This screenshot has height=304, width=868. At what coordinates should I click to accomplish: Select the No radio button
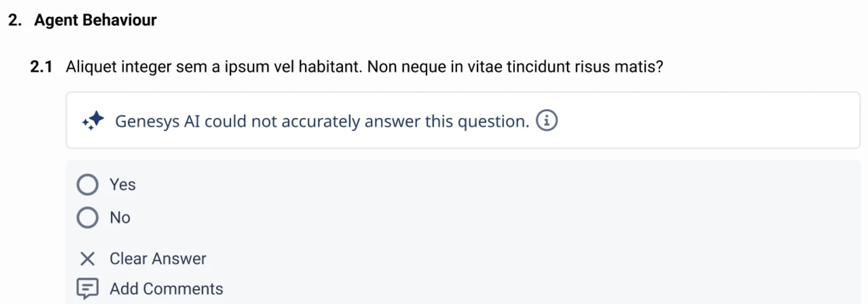(87, 218)
